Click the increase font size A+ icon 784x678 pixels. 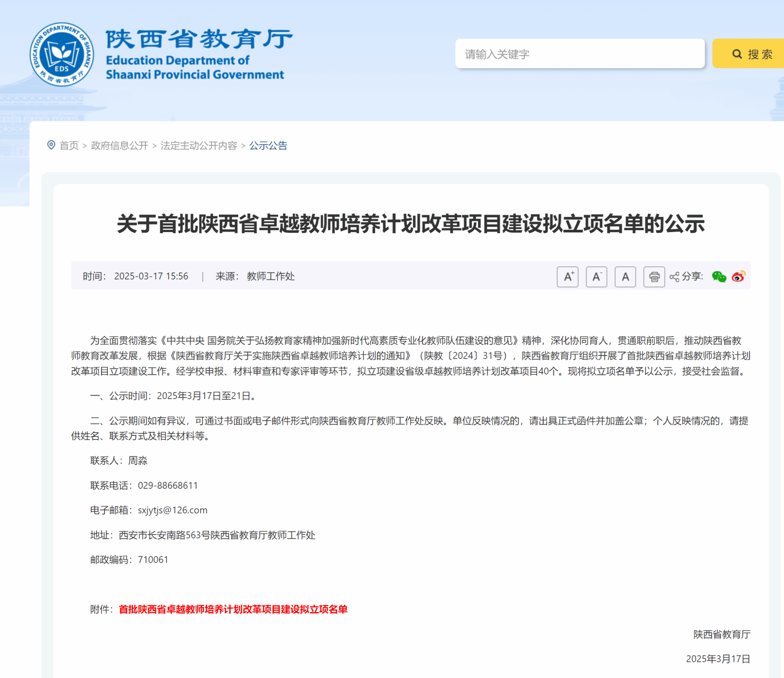567,276
